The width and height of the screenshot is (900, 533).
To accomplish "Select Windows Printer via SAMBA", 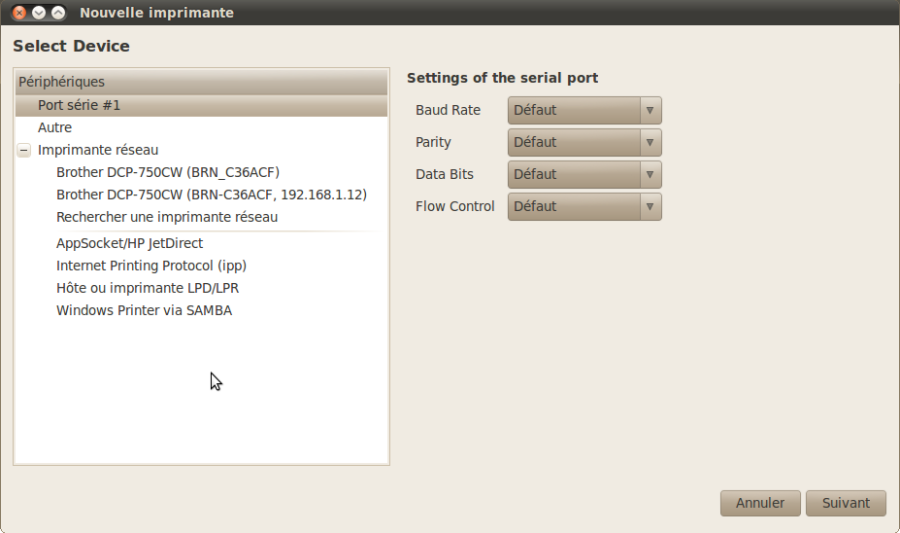I will [144, 310].
